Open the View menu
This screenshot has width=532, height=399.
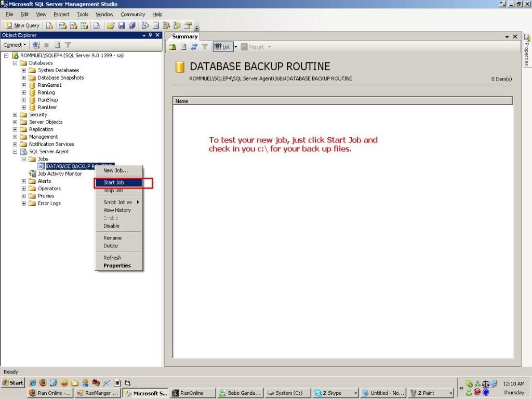(41, 14)
